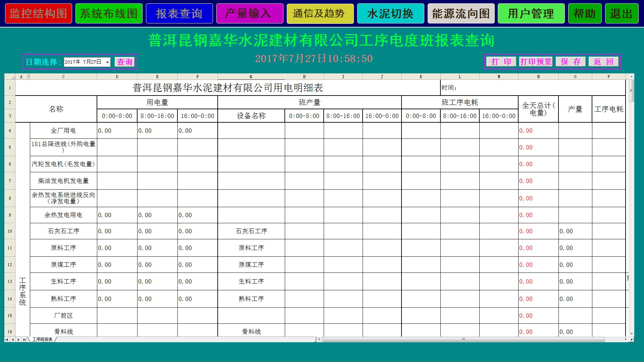The image size is (644, 362).
Task: Jump to last sheet tab arrow
Action: [24, 340]
